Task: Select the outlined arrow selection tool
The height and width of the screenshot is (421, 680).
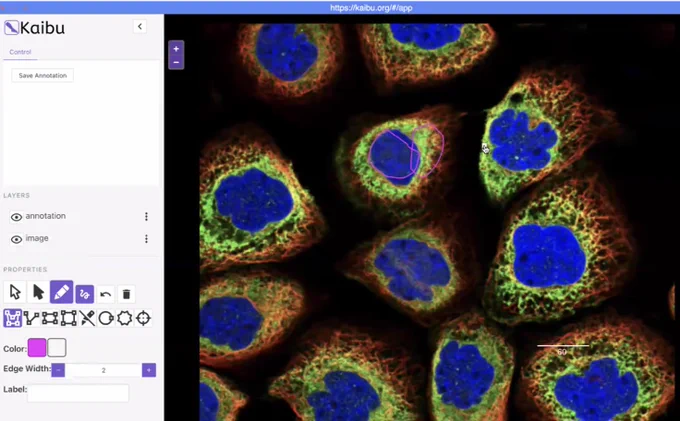Action: [15, 292]
